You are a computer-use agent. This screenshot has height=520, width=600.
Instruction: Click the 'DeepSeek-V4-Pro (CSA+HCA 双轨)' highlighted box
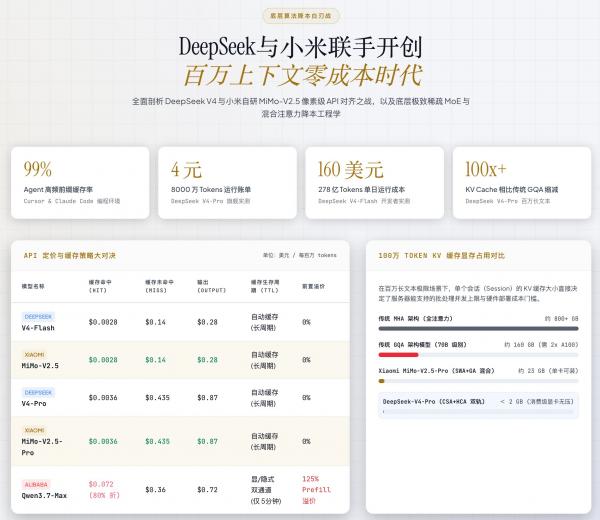tap(478, 405)
